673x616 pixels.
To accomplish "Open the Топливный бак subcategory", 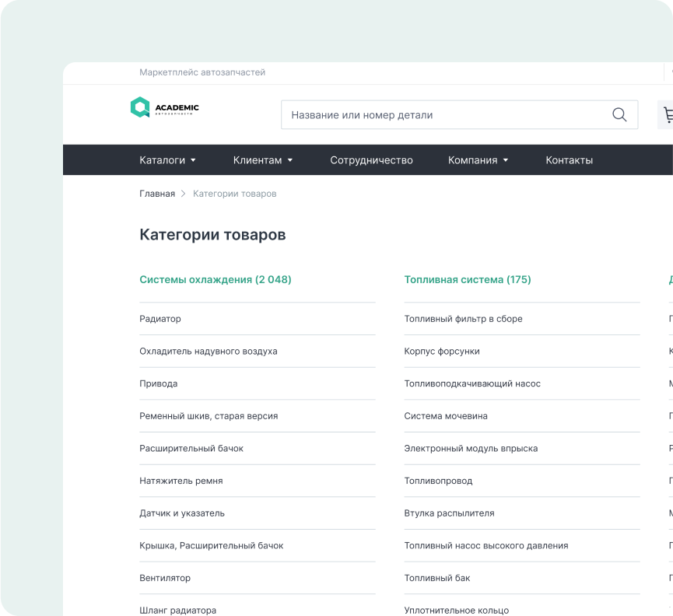I will [x=436, y=578].
